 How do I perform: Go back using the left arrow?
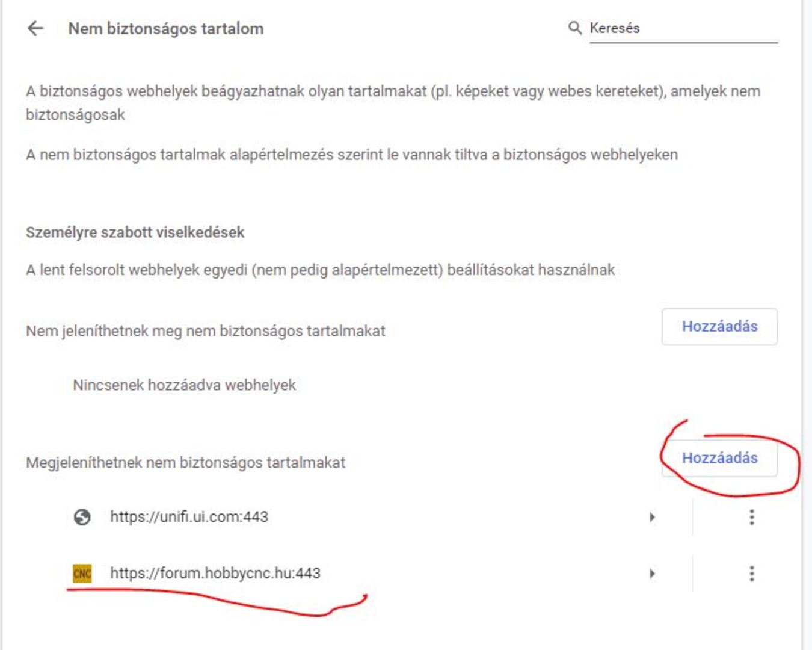pos(36,28)
